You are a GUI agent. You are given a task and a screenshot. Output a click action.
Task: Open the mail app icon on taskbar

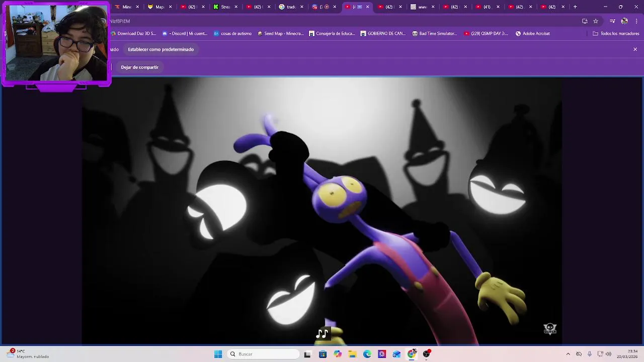(397, 354)
